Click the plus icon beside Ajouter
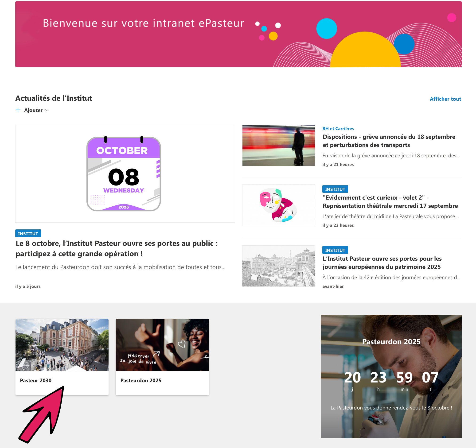This screenshot has width=476, height=448. point(18,110)
